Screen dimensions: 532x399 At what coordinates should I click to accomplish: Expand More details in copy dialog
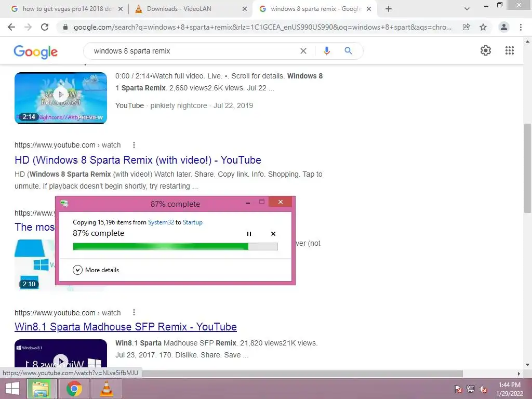coord(96,270)
